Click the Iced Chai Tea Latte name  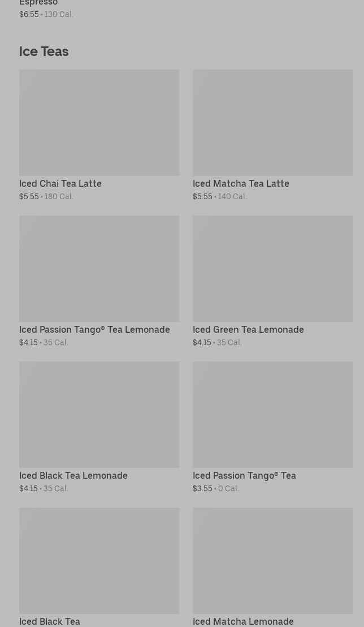(60, 183)
